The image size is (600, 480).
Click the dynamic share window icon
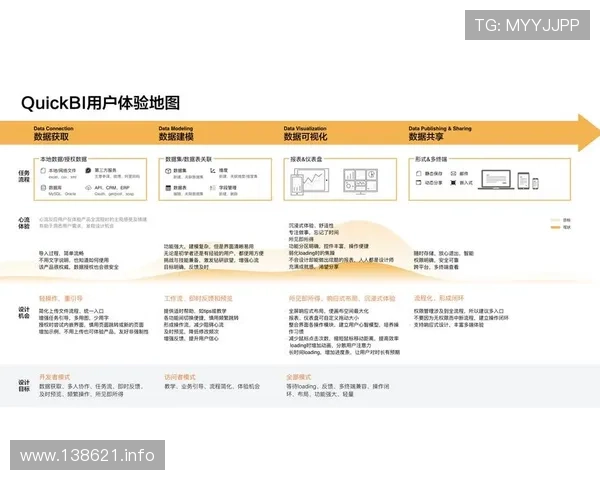pos(419,183)
